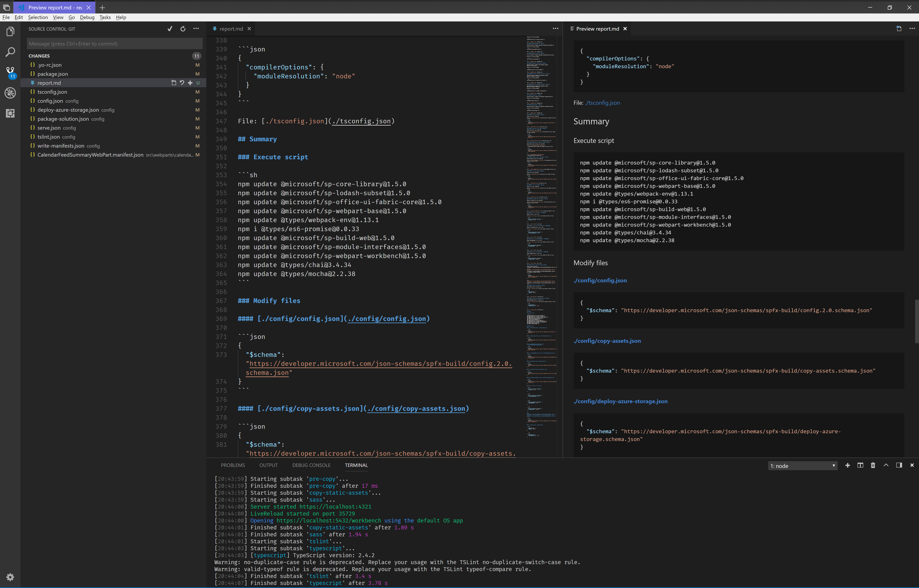Close the report.md editor tab

point(249,29)
